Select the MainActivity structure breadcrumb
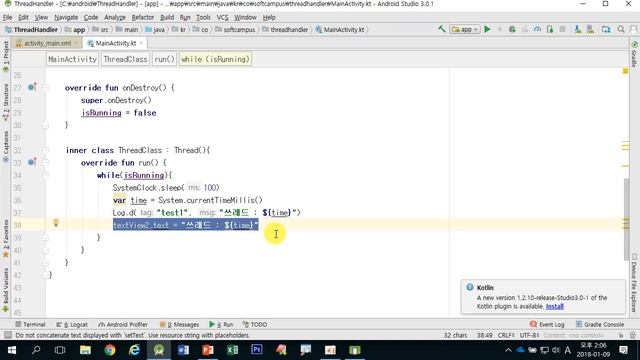The image size is (640, 360). click(x=72, y=59)
